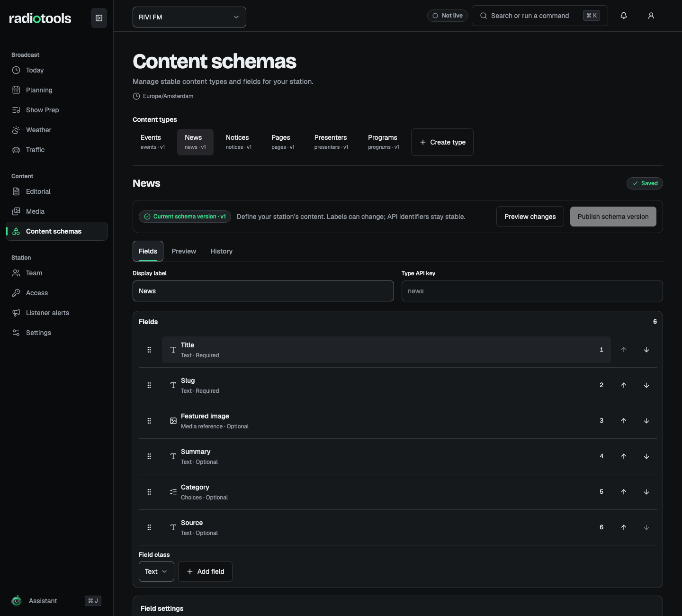Click the Add field button

coord(205,571)
